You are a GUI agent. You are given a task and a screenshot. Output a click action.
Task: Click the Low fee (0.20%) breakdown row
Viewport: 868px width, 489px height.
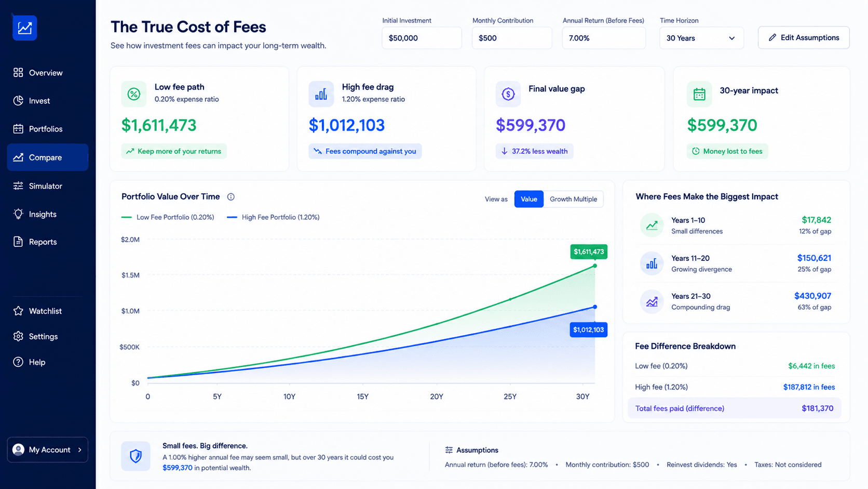[x=735, y=366]
